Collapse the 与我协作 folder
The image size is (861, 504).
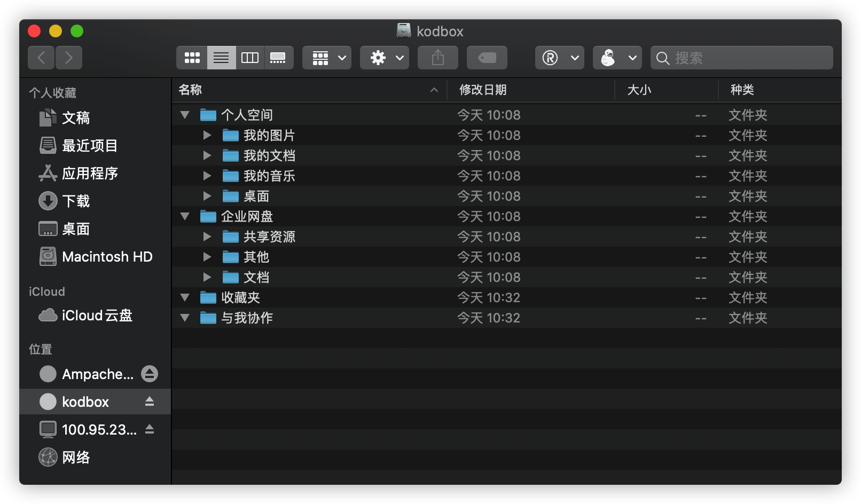185,318
